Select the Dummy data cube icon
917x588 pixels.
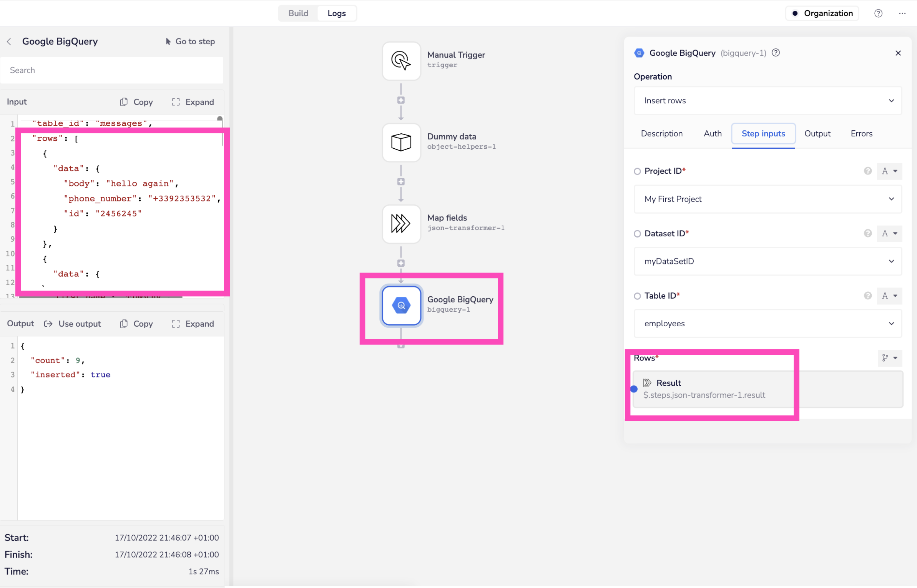pyautogui.click(x=401, y=142)
